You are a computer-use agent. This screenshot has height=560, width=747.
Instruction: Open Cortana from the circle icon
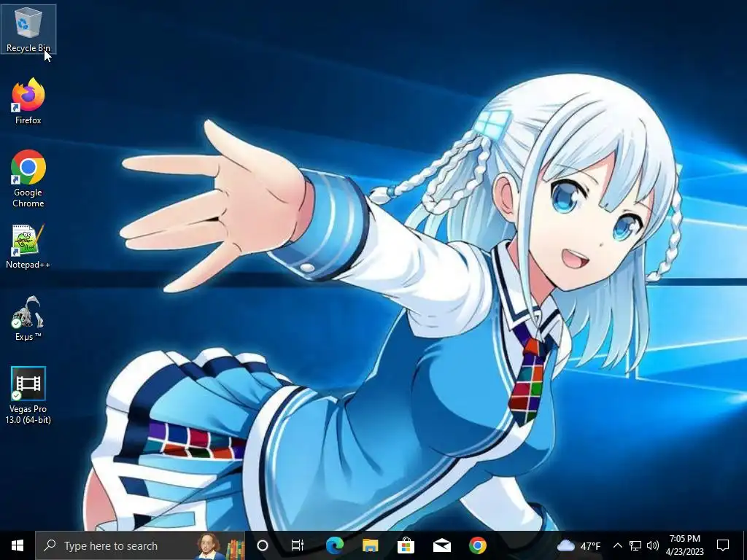(x=263, y=545)
